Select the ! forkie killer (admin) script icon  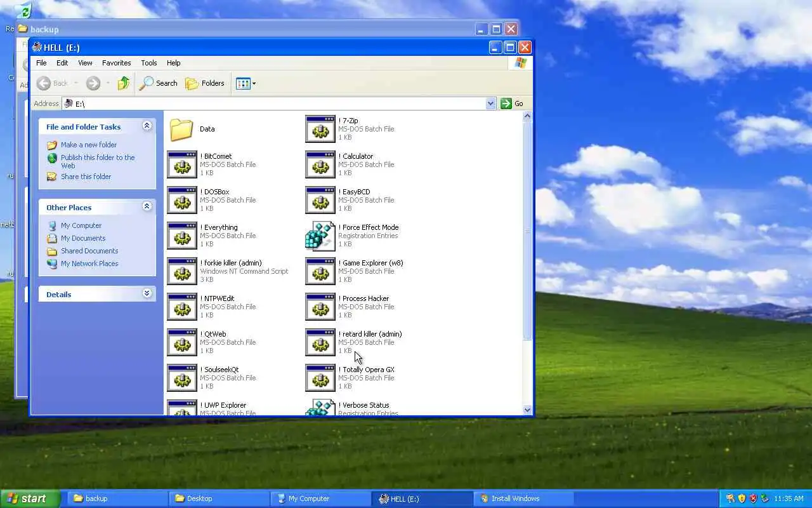coord(182,271)
